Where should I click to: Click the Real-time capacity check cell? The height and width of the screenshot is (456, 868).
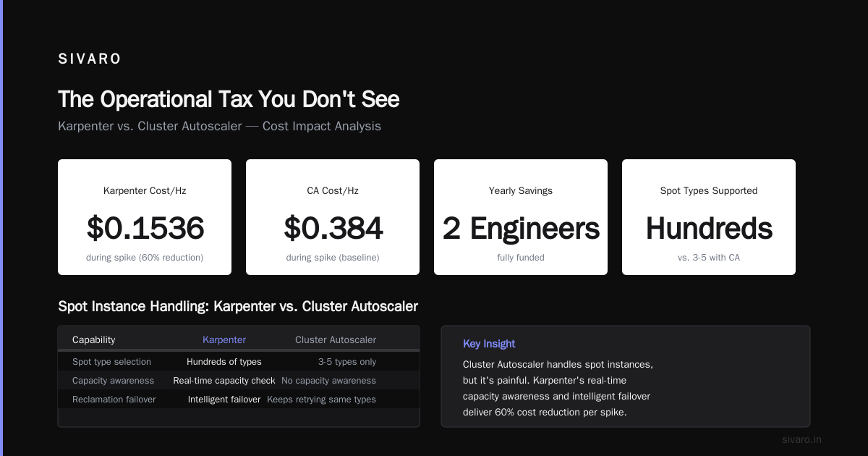click(224, 380)
